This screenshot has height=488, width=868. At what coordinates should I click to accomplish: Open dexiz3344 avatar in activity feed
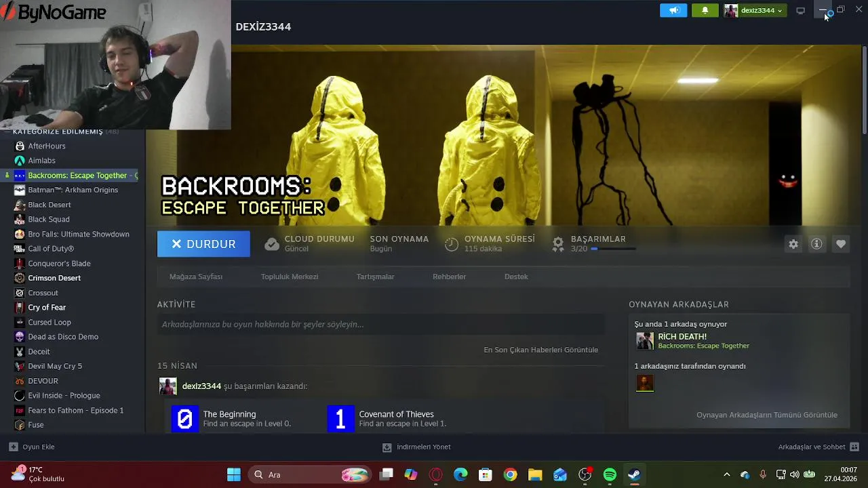[167, 386]
